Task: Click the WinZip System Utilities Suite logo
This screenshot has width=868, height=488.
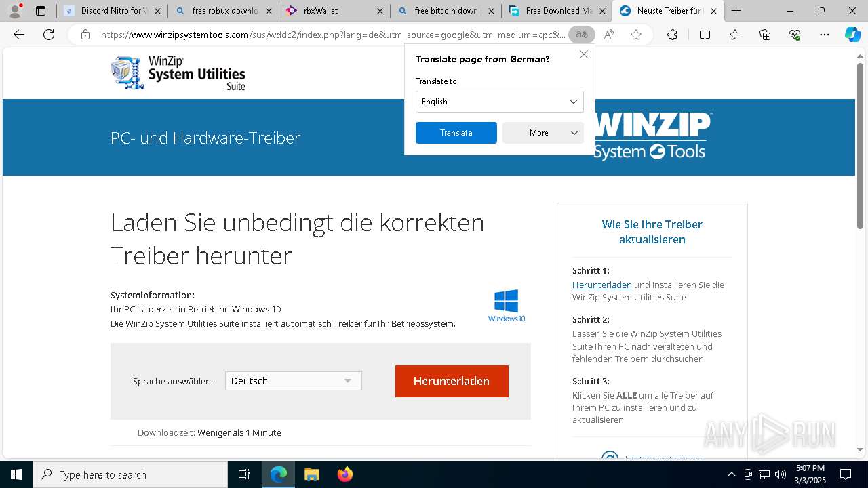Action: pyautogui.click(x=178, y=73)
